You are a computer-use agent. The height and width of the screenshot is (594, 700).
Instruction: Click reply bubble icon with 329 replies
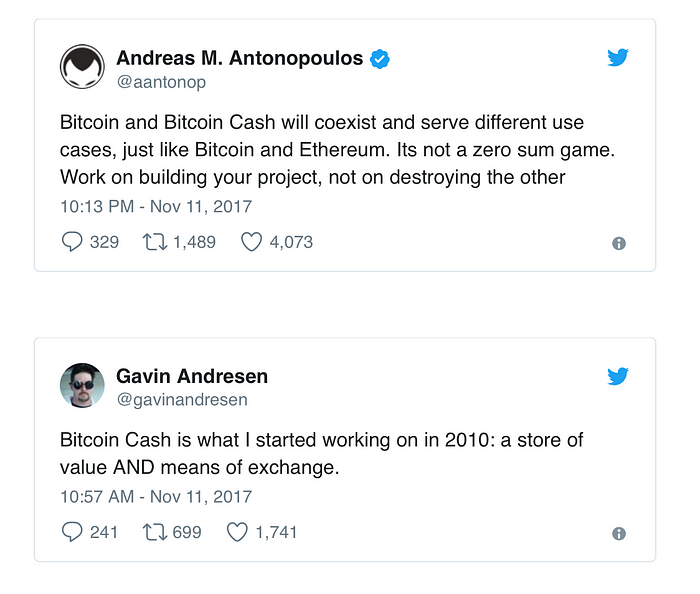coord(71,242)
